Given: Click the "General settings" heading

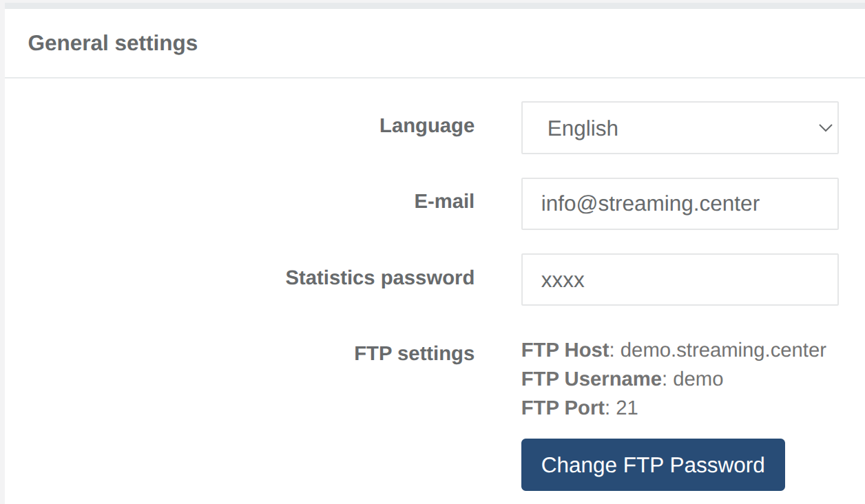Looking at the screenshot, I should click(113, 43).
